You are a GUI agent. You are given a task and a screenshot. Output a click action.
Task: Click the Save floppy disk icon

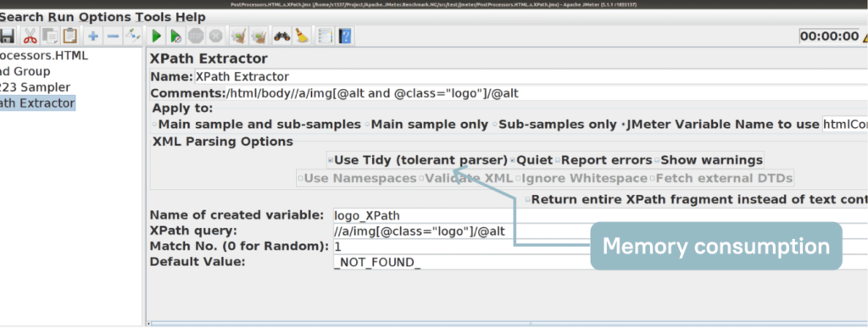click(7, 36)
